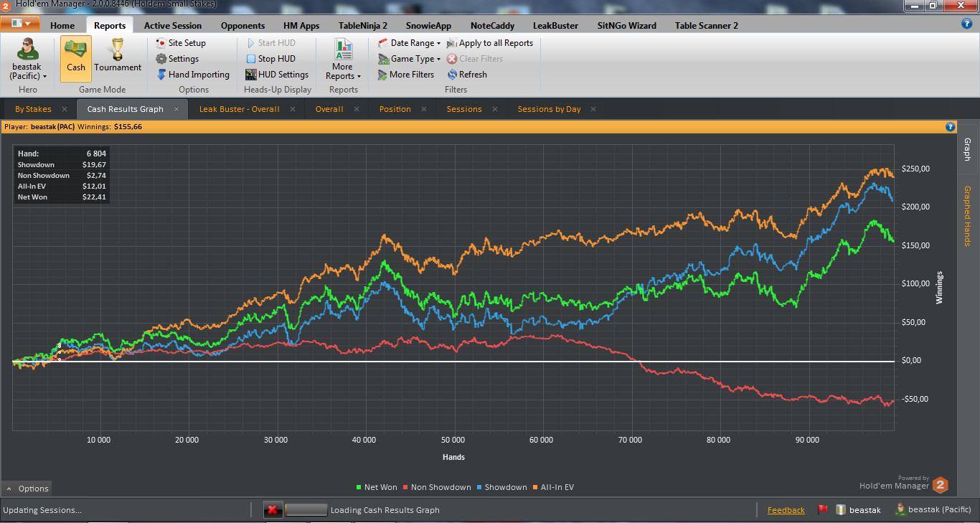
Task: Click the Hold'em Manager 2 logo
Action: [x=941, y=485]
